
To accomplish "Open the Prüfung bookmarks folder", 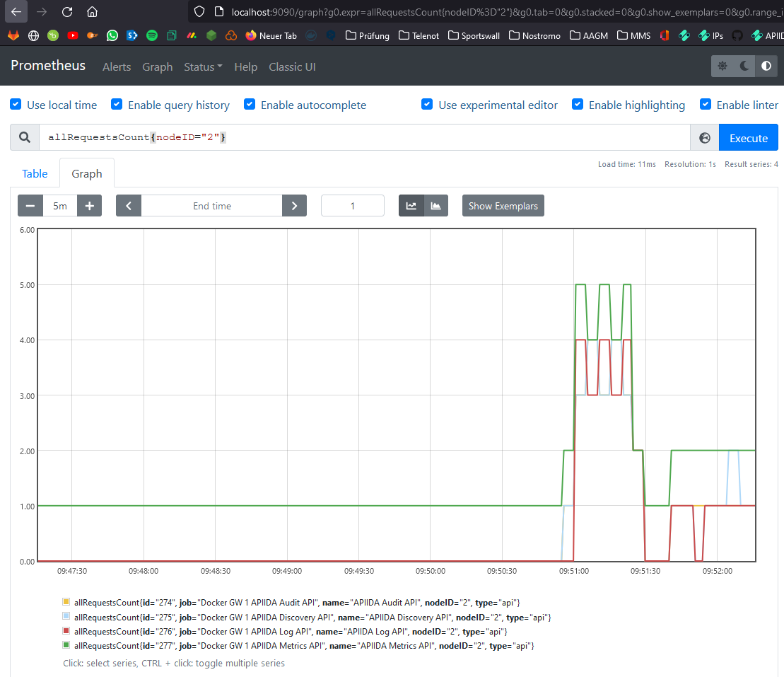I will click(x=367, y=35).
